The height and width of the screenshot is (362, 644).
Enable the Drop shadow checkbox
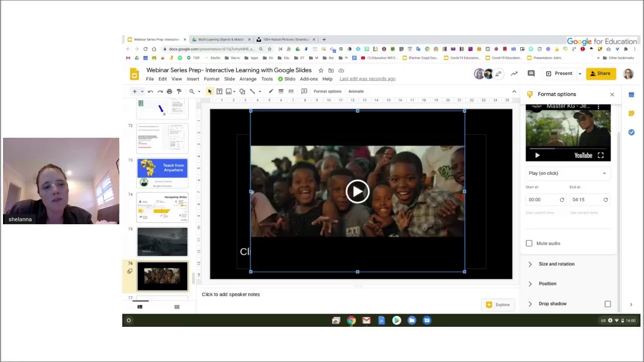click(x=608, y=304)
